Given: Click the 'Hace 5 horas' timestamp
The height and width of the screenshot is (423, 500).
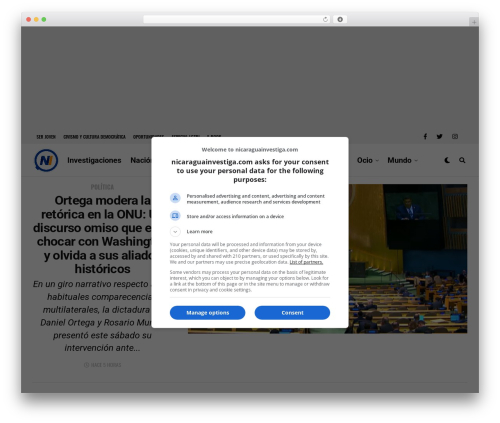Looking at the screenshot, I should tap(102, 365).
